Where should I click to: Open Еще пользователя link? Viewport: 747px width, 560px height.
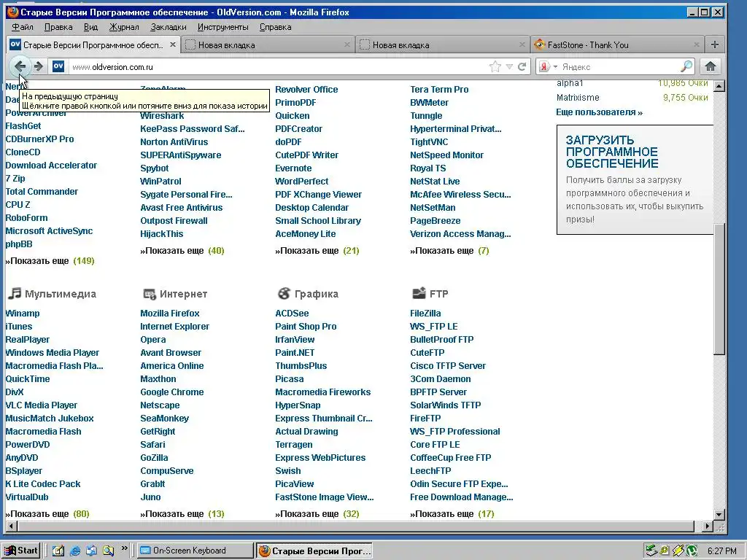600,112
